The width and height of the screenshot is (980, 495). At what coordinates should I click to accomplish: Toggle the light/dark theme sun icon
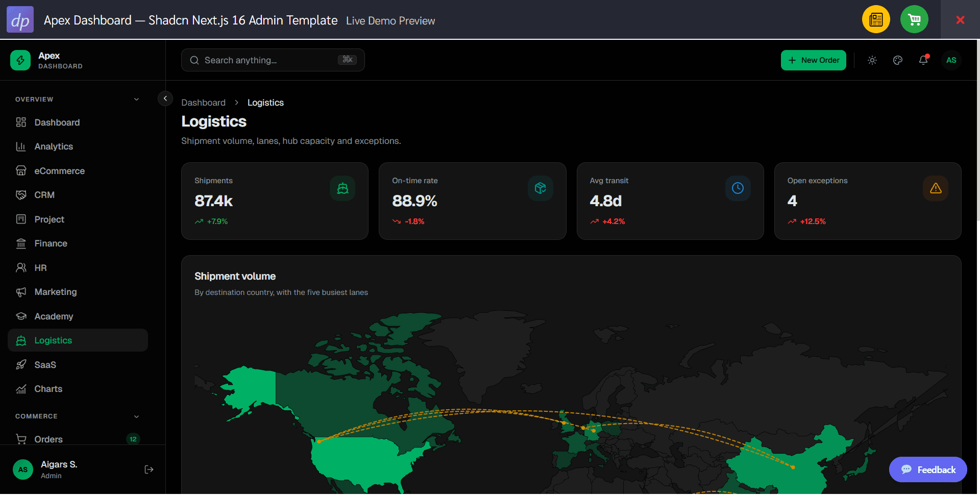pos(872,60)
